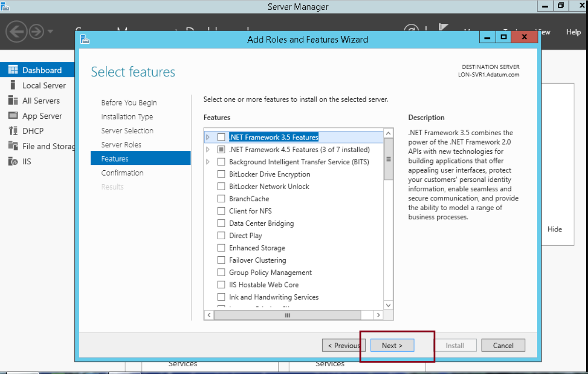Screen dimensions: 588x374
Task: Select the Direct Play feature label
Action: tap(245, 236)
